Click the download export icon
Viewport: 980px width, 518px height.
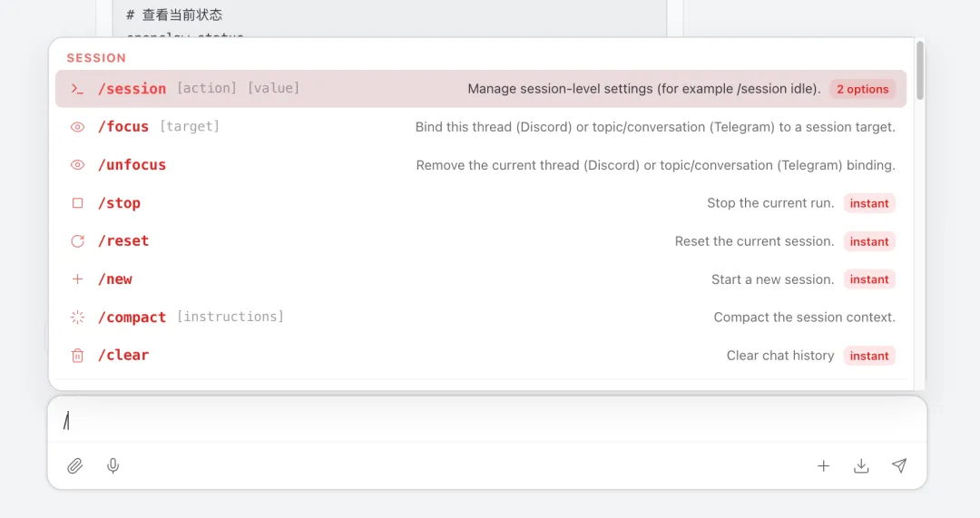coord(861,466)
